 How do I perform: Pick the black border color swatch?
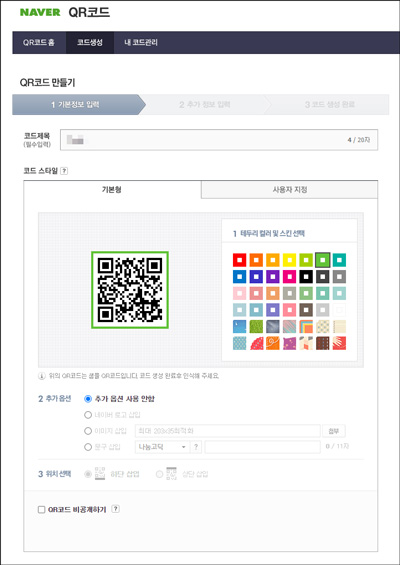pos(306,277)
